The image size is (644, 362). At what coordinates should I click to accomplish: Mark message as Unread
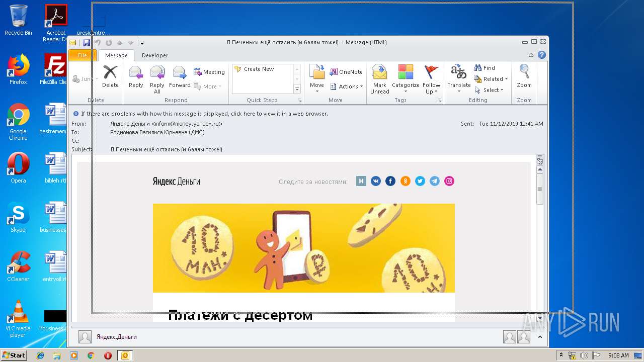(x=380, y=79)
